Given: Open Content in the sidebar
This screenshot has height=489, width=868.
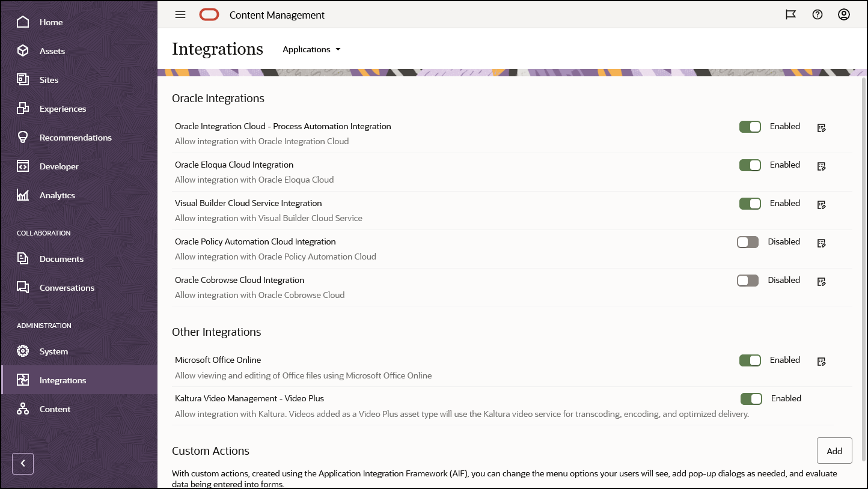Looking at the screenshot, I should (x=79, y=409).
